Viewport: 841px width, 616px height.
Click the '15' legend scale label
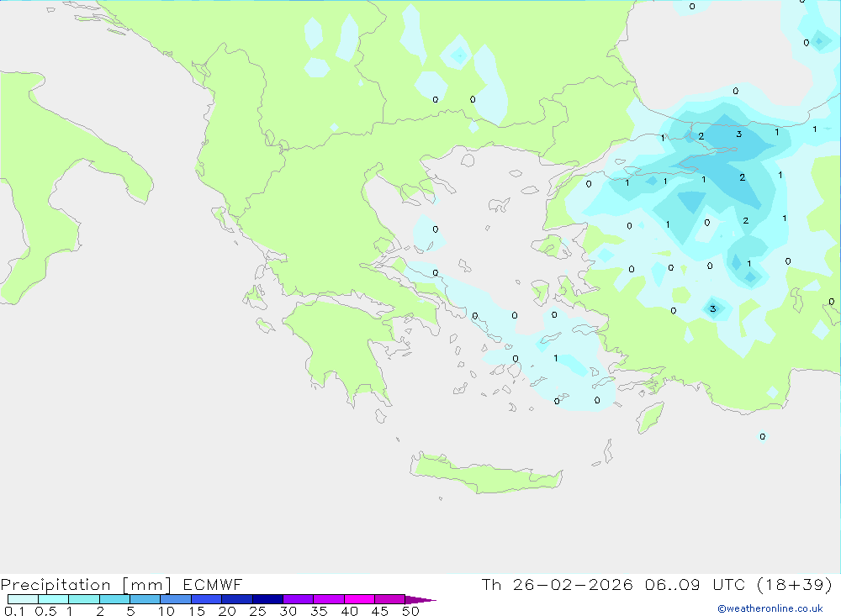pos(197,611)
